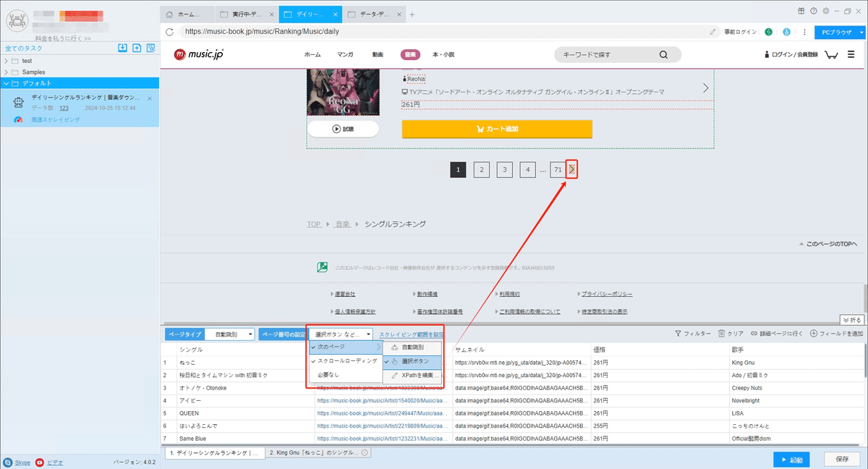This screenshot has width=868, height=469.
Task: Open the ページタイプ 自動識別 dropdown
Action: (x=230, y=334)
